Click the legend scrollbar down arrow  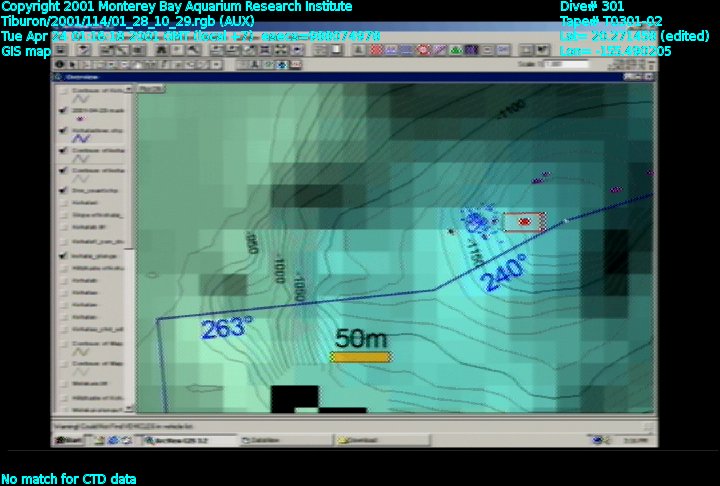129,407
